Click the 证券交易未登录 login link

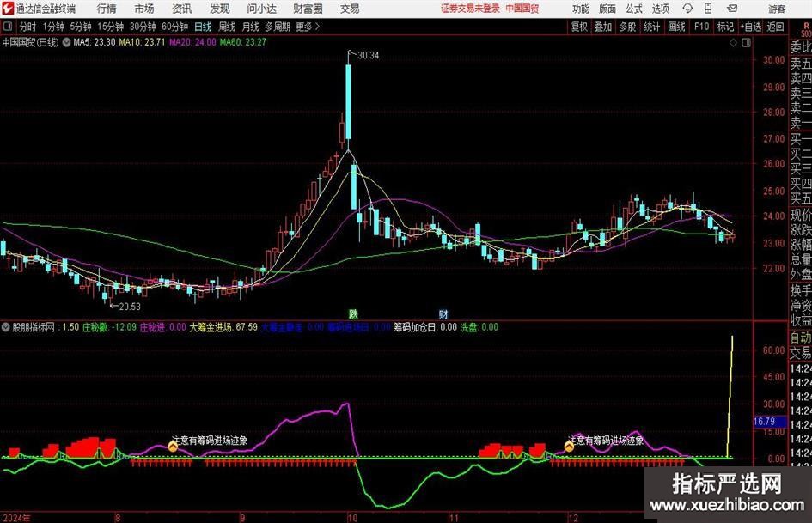click(469, 9)
